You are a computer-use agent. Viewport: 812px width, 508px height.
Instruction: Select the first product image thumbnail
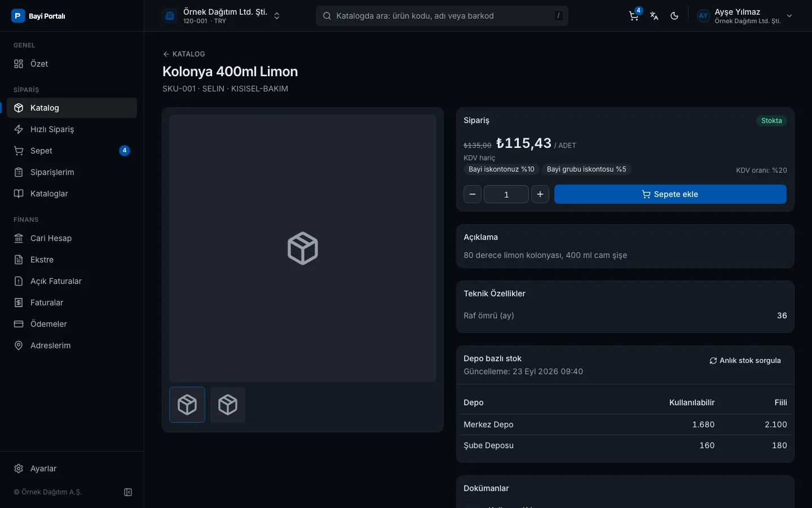(x=187, y=405)
